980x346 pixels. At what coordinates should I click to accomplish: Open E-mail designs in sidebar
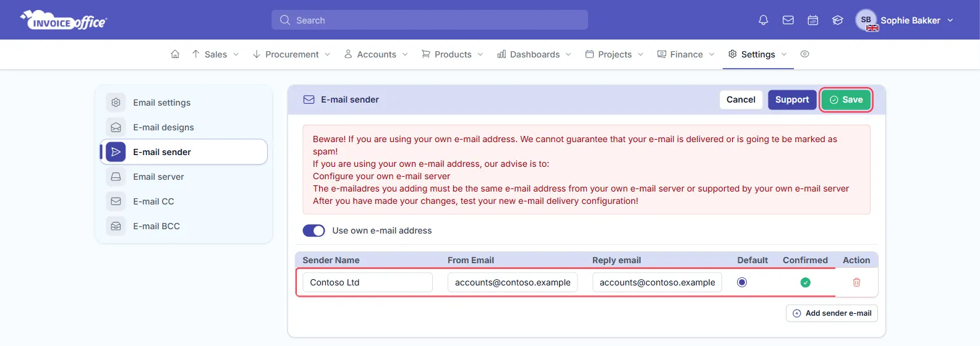pyautogui.click(x=184, y=127)
